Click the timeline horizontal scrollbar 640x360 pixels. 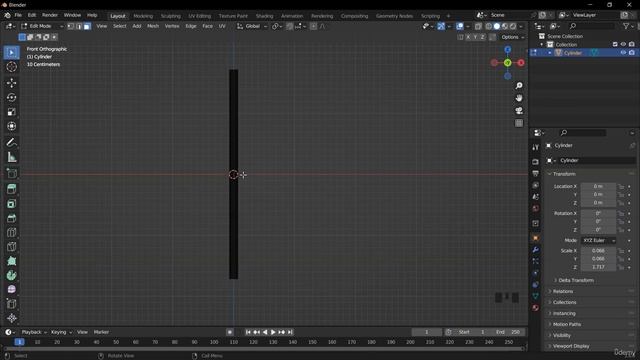264,349
